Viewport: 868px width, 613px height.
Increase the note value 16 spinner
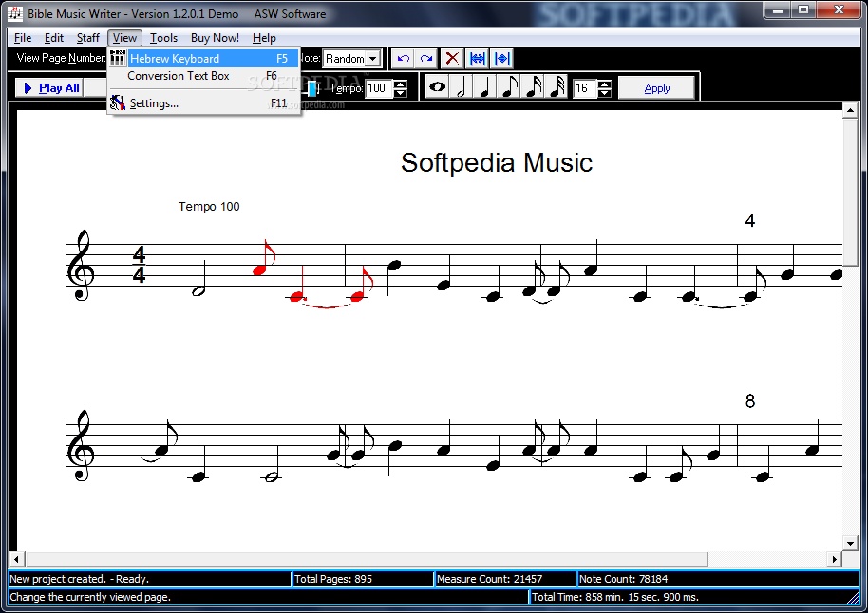(605, 84)
